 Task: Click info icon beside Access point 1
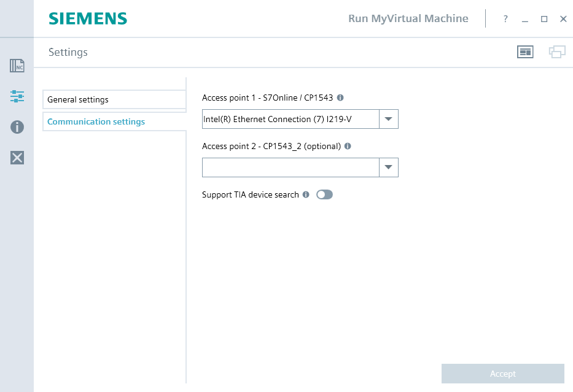tap(340, 98)
